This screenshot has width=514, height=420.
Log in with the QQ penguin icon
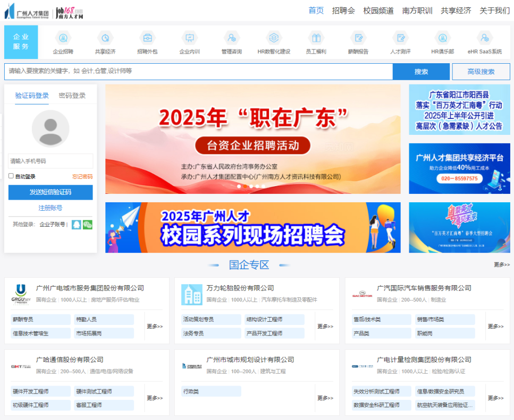coord(77,225)
